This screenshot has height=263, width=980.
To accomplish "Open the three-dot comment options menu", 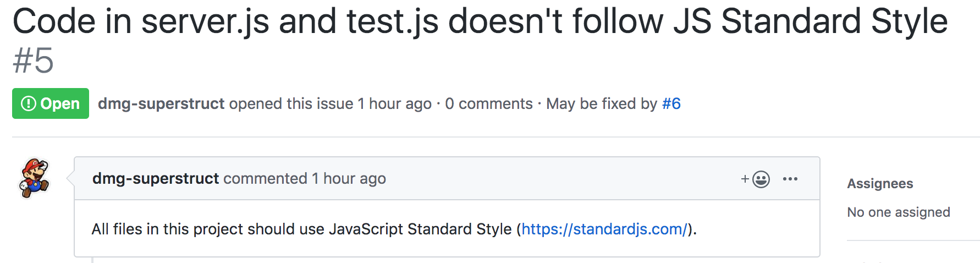I will click(790, 179).
